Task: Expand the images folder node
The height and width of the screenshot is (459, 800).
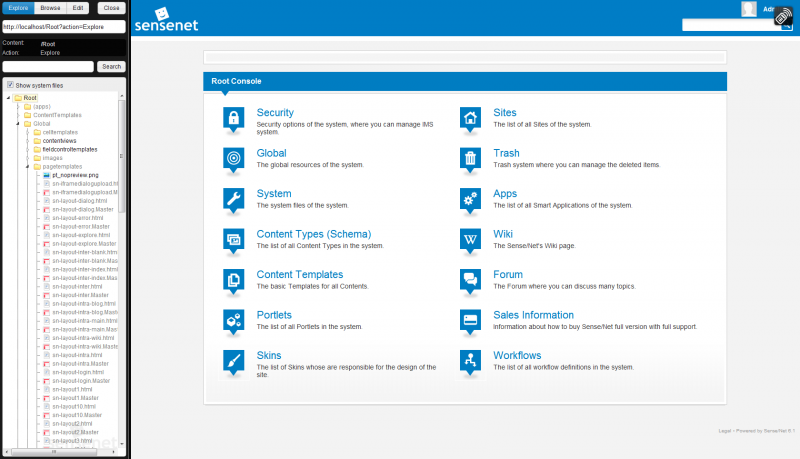Action: tap(28, 158)
